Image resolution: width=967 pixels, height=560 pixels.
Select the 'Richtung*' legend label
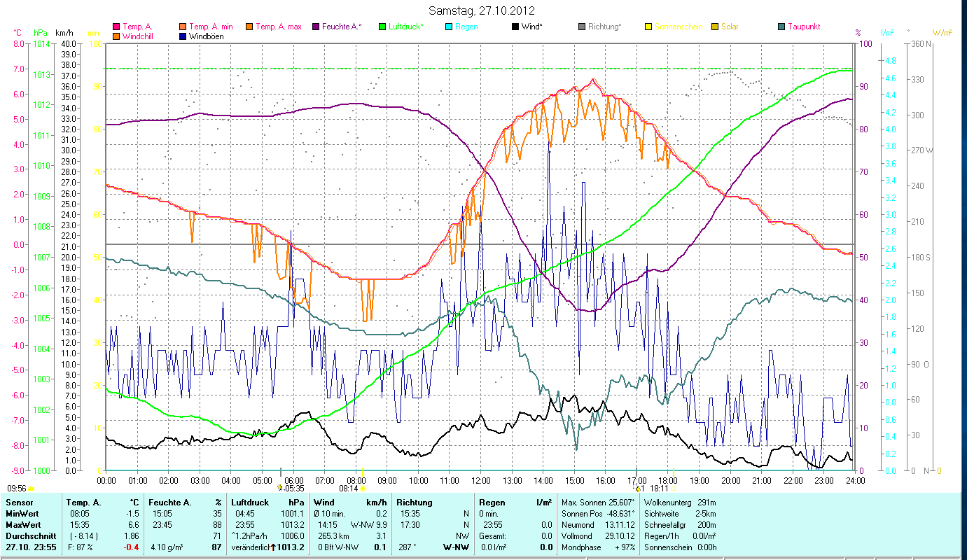click(x=605, y=27)
